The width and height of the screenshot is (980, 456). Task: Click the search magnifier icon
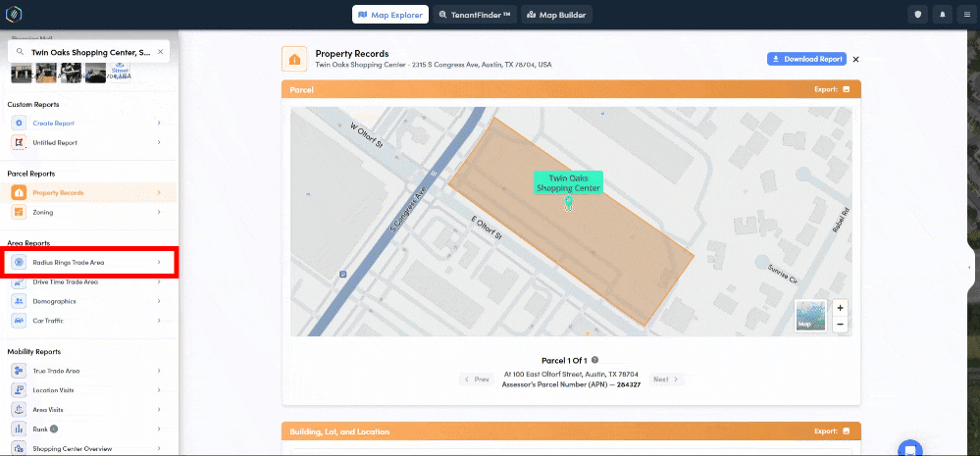coord(20,53)
